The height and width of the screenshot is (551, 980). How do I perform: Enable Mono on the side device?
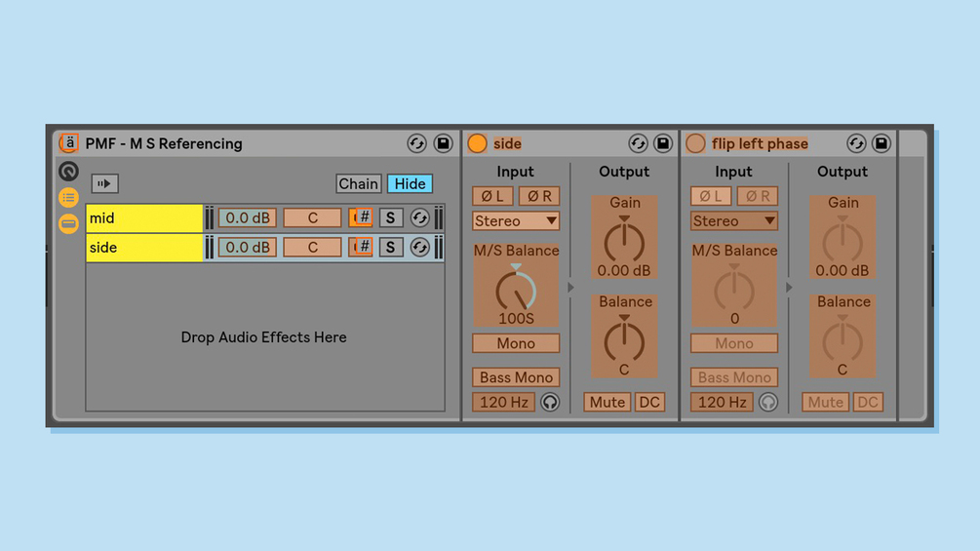point(516,343)
